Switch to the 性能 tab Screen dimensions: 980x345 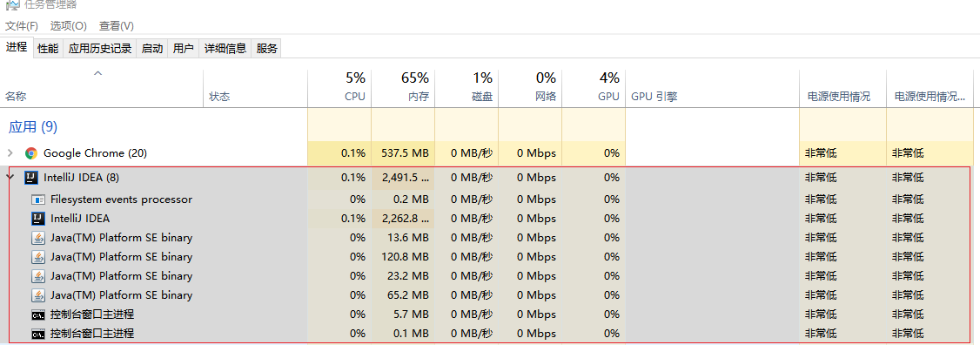coord(48,48)
